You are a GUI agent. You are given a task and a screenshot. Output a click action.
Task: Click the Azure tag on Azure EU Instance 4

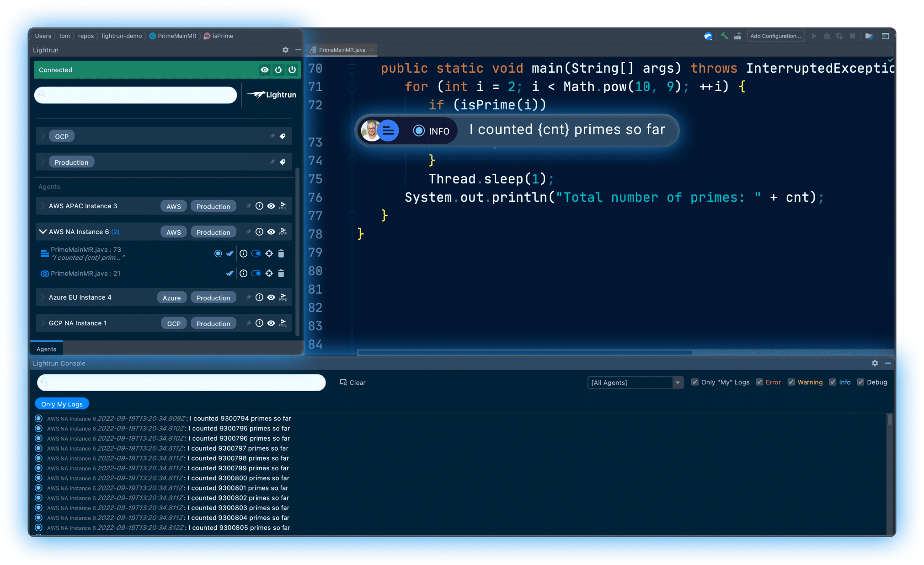coord(171,298)
